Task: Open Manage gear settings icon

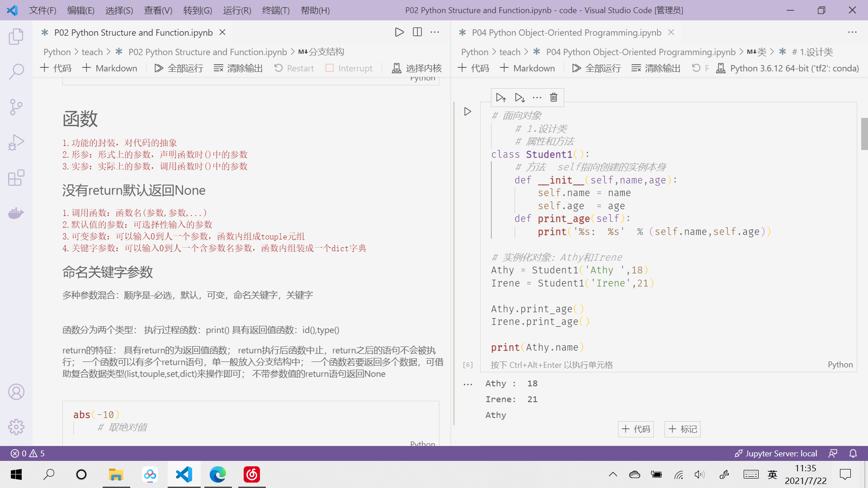Action: click(16, 427)
